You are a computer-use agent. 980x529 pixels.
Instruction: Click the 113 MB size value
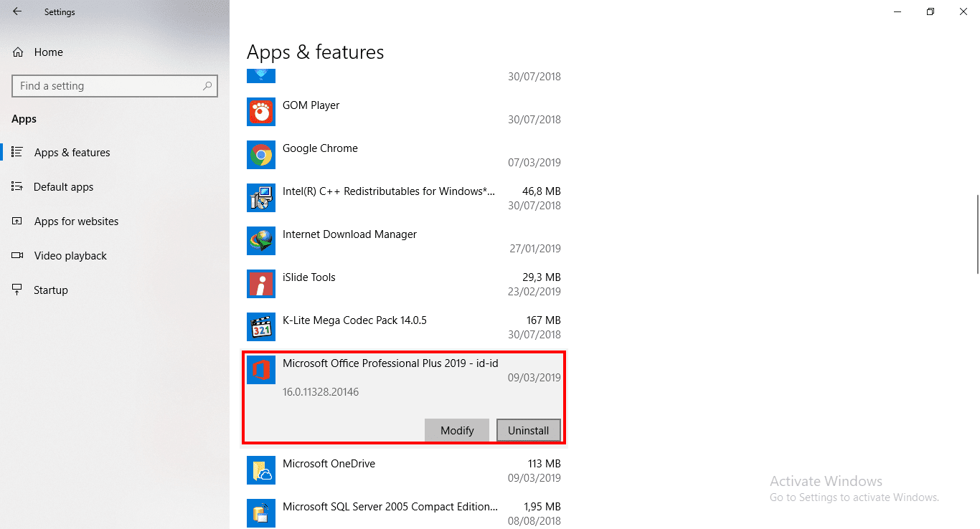(544, 464)
